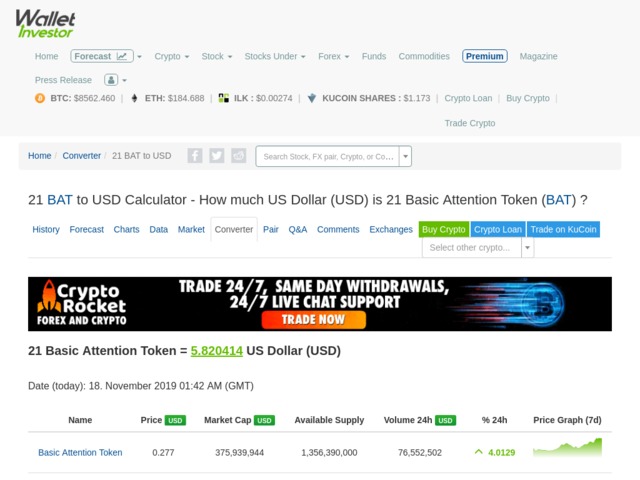Click the Crypto Loan ticker link
The height and width of the screenshot is (480, 640).
468,98
